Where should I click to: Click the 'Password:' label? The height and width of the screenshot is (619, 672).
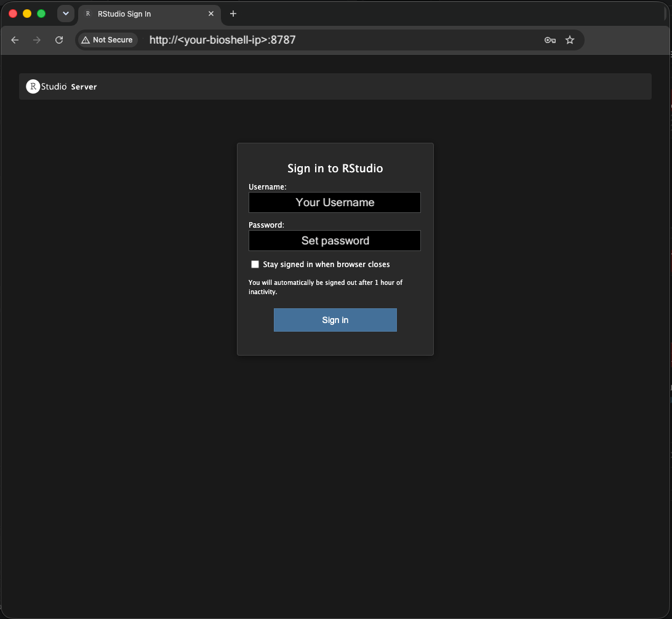[266, 225]
